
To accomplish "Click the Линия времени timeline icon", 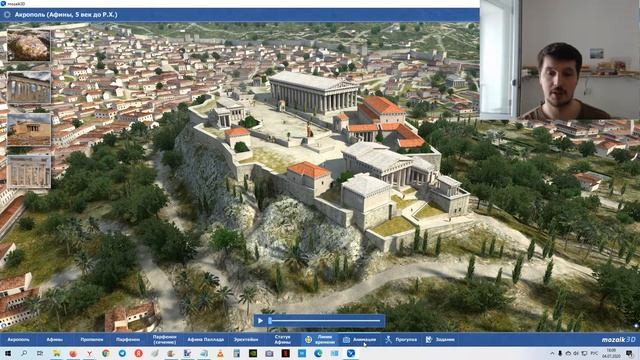I will (x=309, y=340).
